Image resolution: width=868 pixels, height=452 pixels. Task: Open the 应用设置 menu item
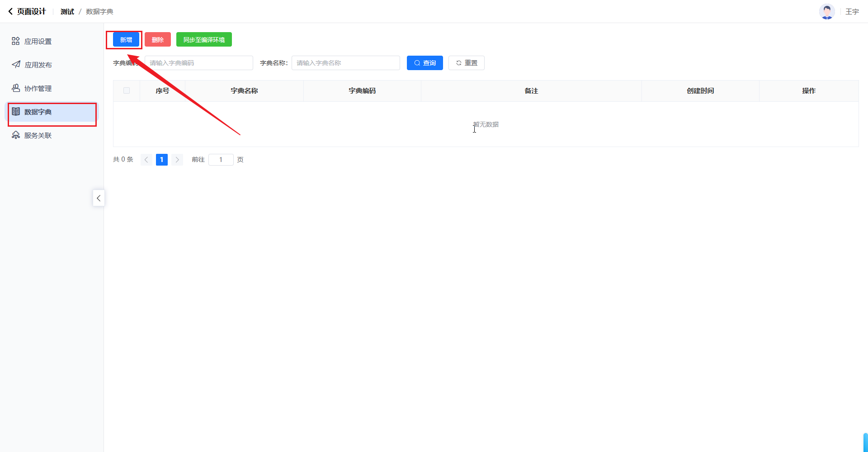coord(38,42)
